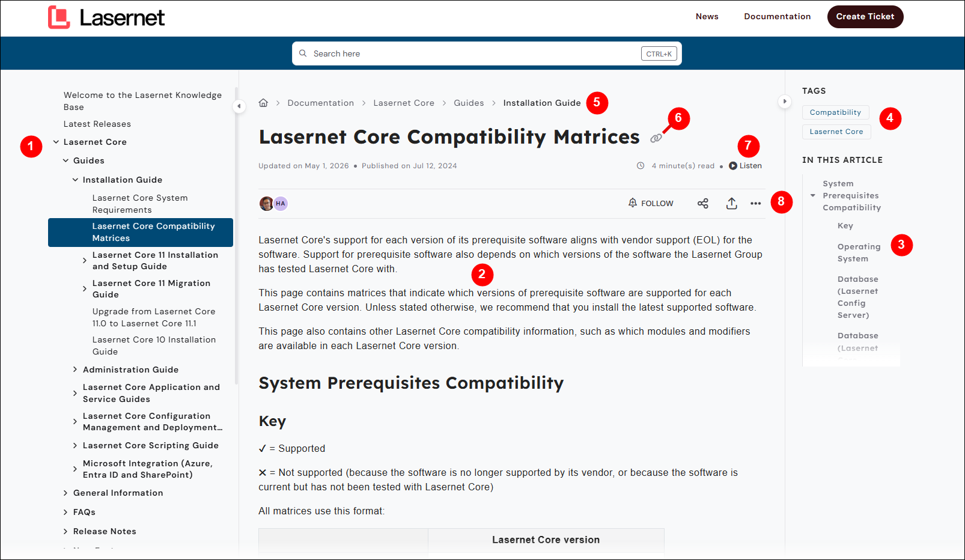Expand Microsoft Integration node
The image size is (965, 560).
click(75, 469)
